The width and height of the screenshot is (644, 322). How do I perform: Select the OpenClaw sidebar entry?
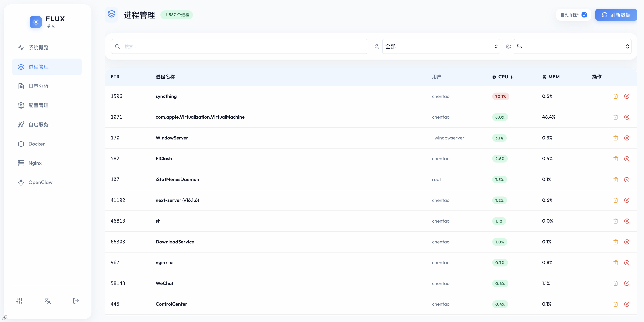click(40, 183)
